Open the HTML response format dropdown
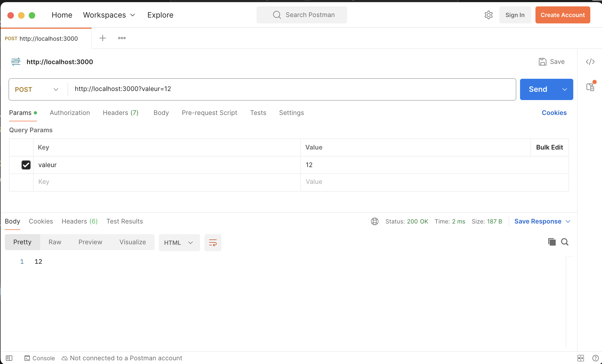602x364 pixels. [179, 242]
